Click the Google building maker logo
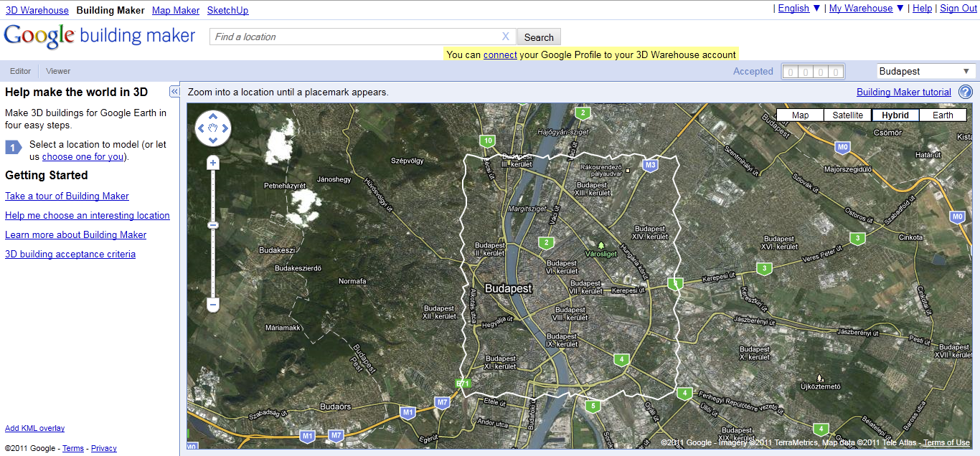This screenshot has width=980, height=456. 100,36
